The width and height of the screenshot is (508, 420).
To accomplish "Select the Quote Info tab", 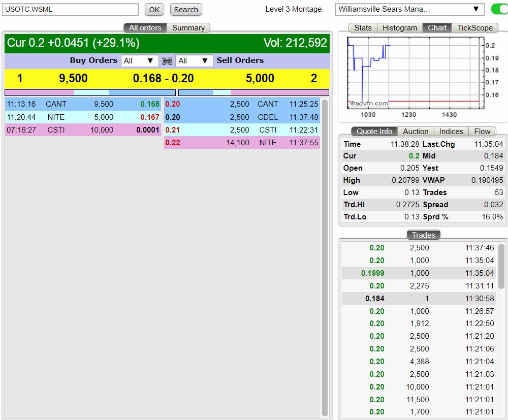I will (374, 132).
